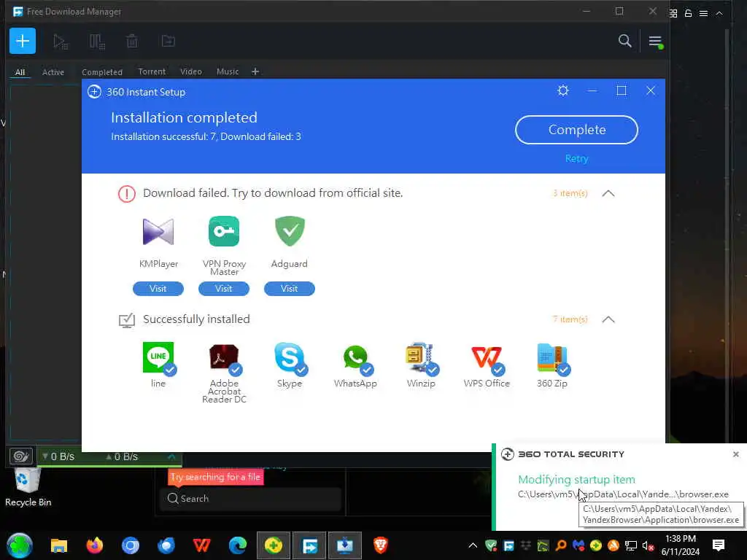Select the 360 Zip app icon
Viewport: 747px width, 560px height.
point(553,358)
